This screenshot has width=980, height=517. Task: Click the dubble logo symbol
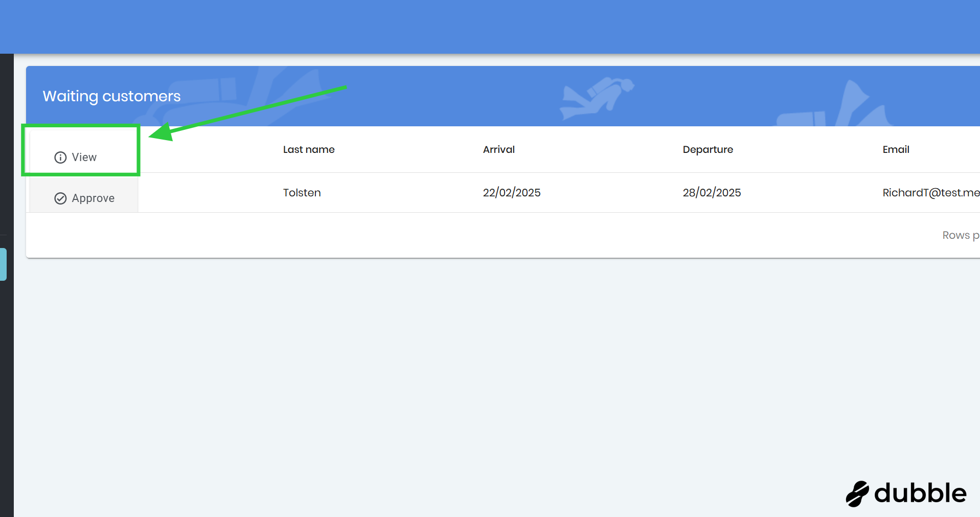pos(857,493)
